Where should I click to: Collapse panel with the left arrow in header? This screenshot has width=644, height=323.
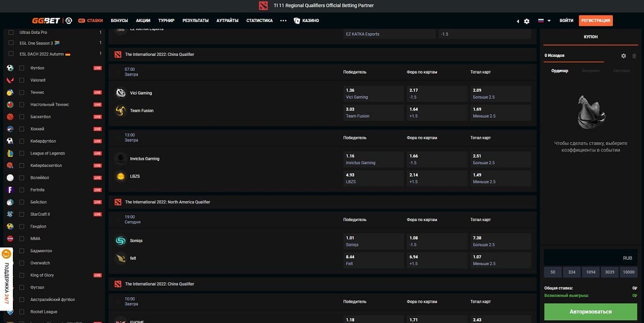click(x=518, y=21)
